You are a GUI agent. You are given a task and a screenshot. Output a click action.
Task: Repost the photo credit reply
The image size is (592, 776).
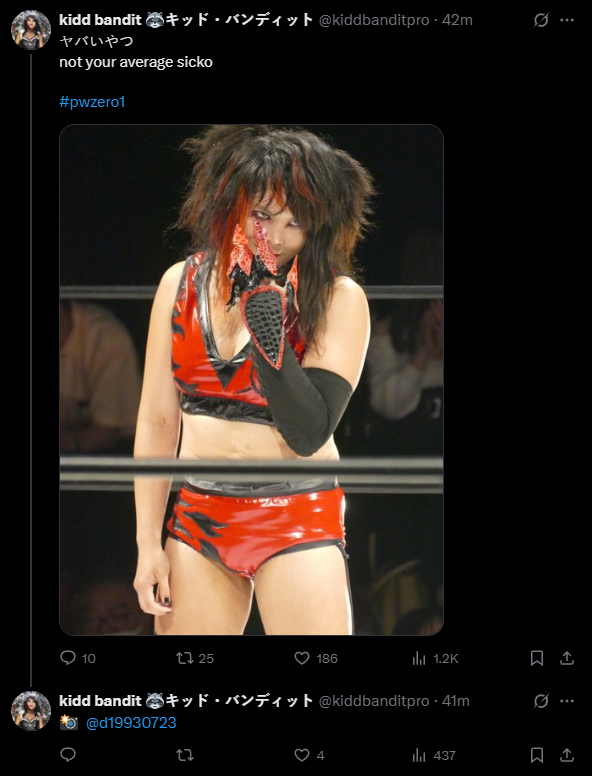185,755
